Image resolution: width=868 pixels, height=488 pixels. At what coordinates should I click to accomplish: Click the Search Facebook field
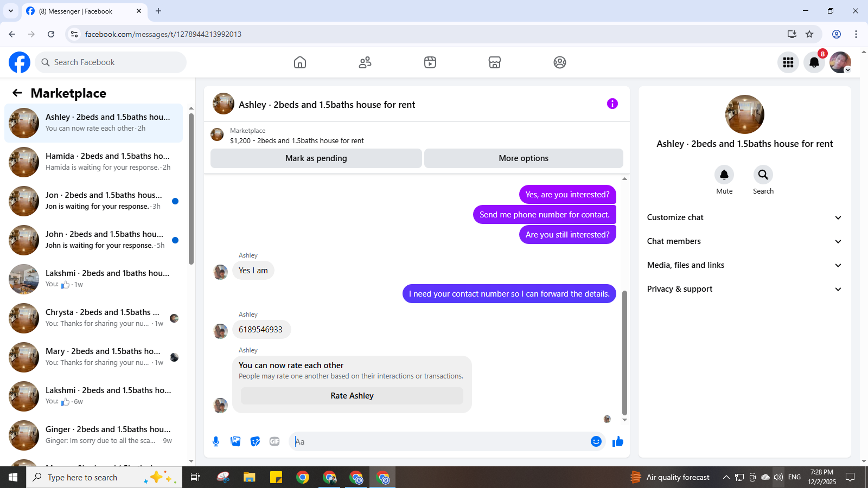[111, 62]
